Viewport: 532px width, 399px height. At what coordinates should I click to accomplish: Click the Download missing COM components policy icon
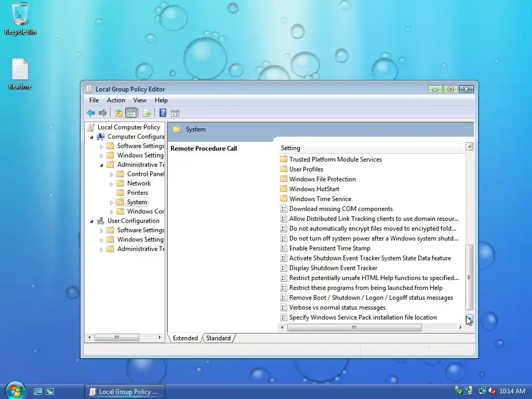[284, 209]
